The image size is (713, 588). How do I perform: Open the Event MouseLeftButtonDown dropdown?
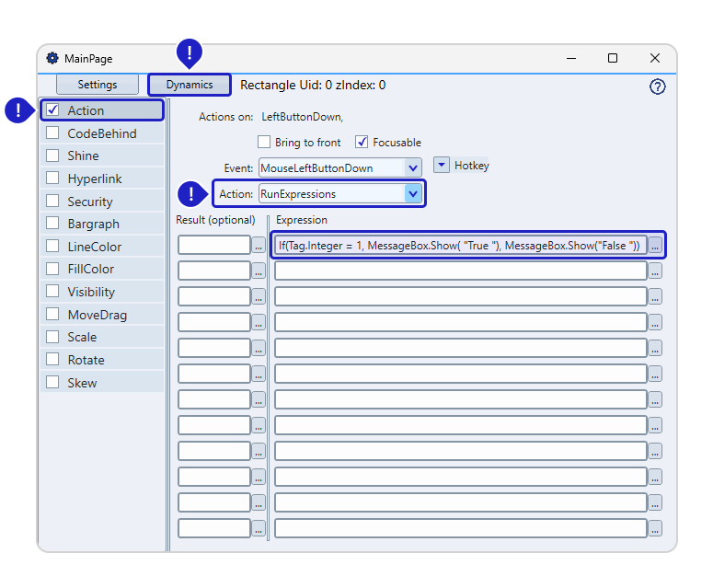tap(412, 168)
